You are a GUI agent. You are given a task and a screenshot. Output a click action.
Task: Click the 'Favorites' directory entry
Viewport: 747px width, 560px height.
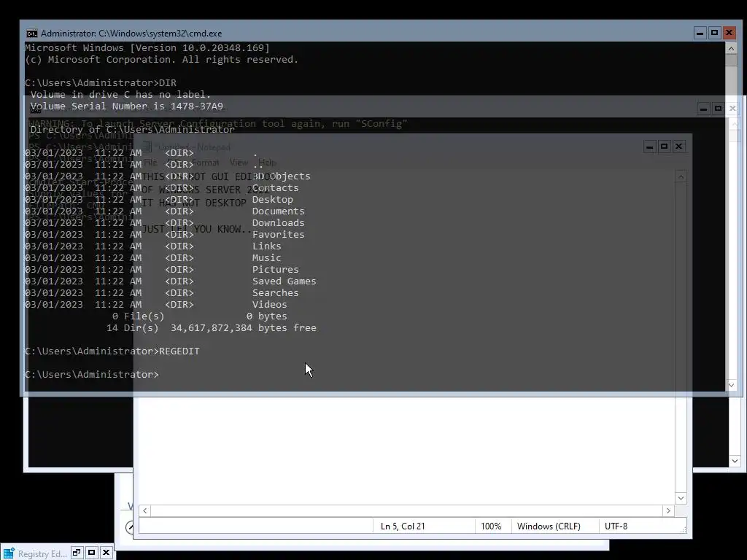pyautogui.click(x=278, y=234)
